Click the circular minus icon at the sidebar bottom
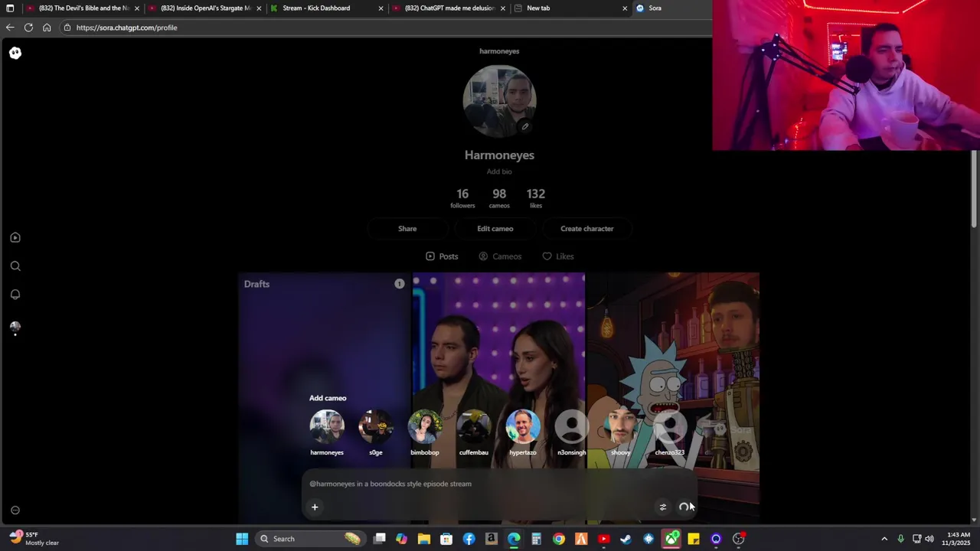Viewport: 980px width, 551px height. point(15,510)
